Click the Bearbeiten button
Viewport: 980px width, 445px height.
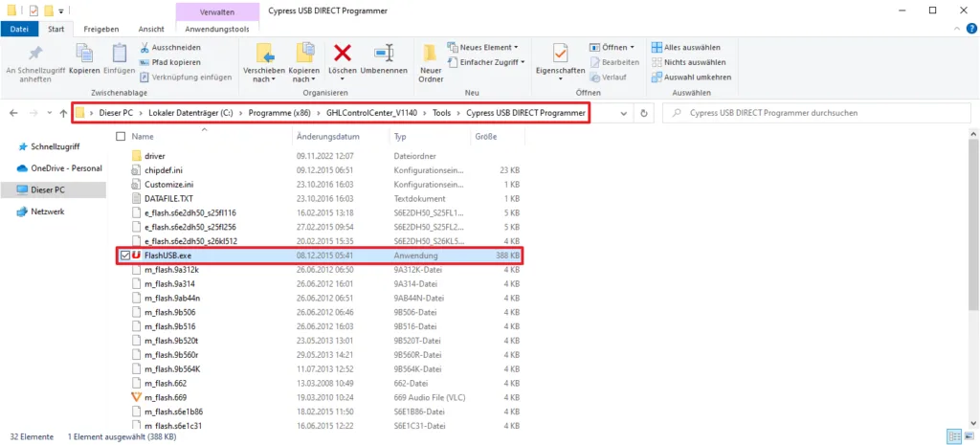pyautogui.click(x=614, y=62)
